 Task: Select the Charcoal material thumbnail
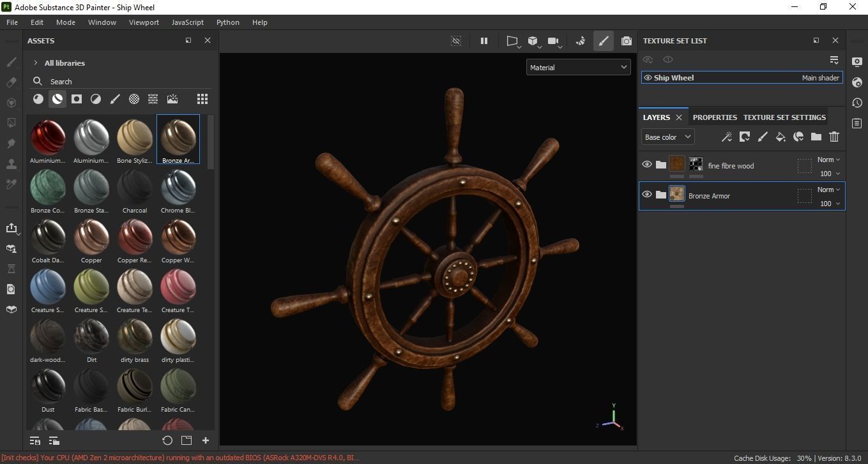tap(135, 191)
